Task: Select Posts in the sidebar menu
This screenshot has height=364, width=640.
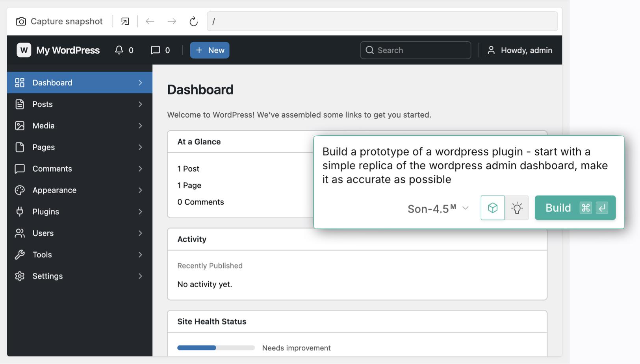Action: click(80, 104)
